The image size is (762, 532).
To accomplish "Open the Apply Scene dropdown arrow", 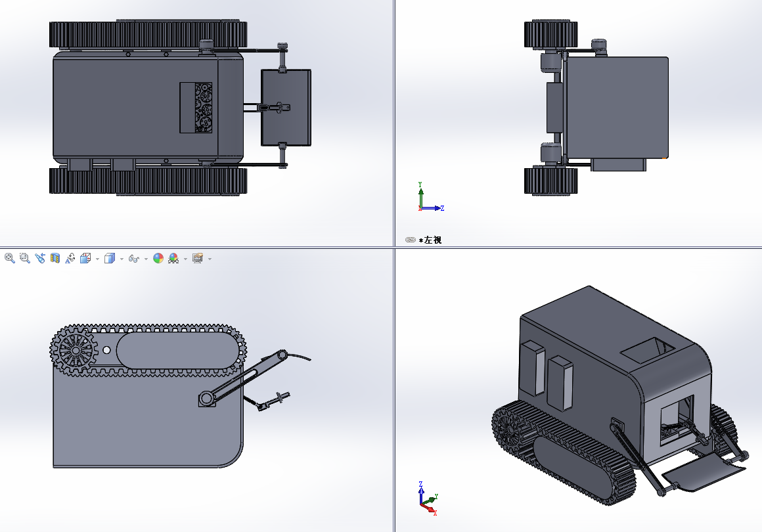I will (x=186, y=259).
